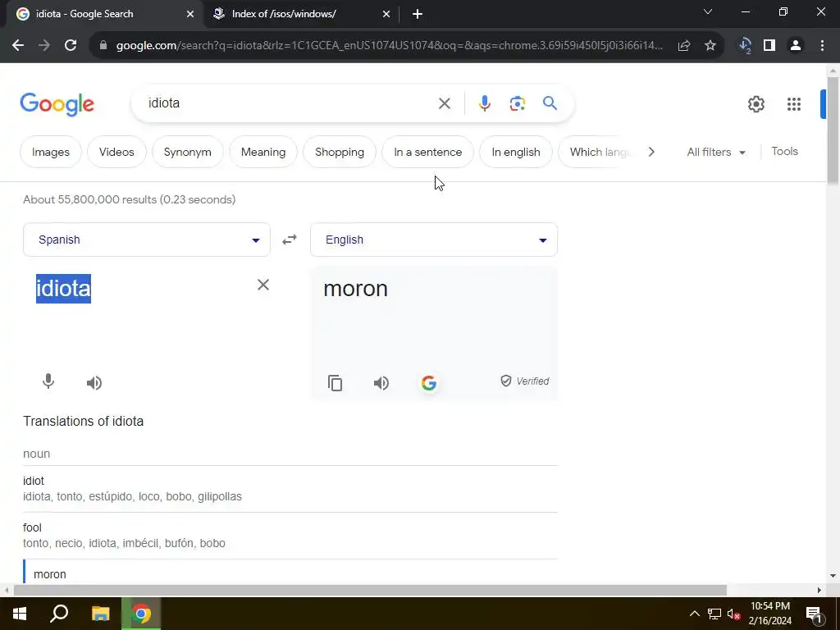Screen dimensions: 840x630
Task: Start voice input for translation source
Action: (48, 381)
